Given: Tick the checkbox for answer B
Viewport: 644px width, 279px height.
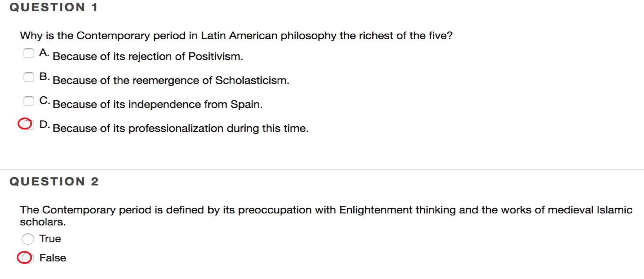Looking at the screenshot, I should (29, 77).
